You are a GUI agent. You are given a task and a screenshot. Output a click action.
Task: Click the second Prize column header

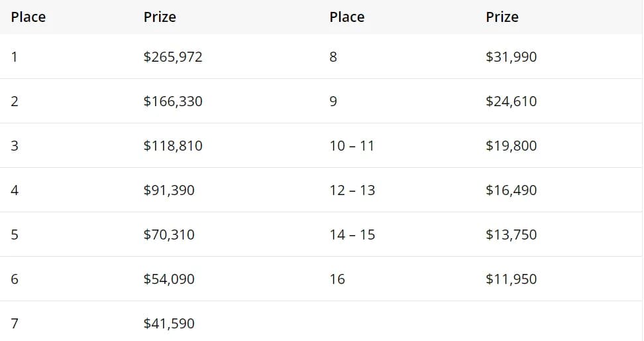tap(502, 17)
